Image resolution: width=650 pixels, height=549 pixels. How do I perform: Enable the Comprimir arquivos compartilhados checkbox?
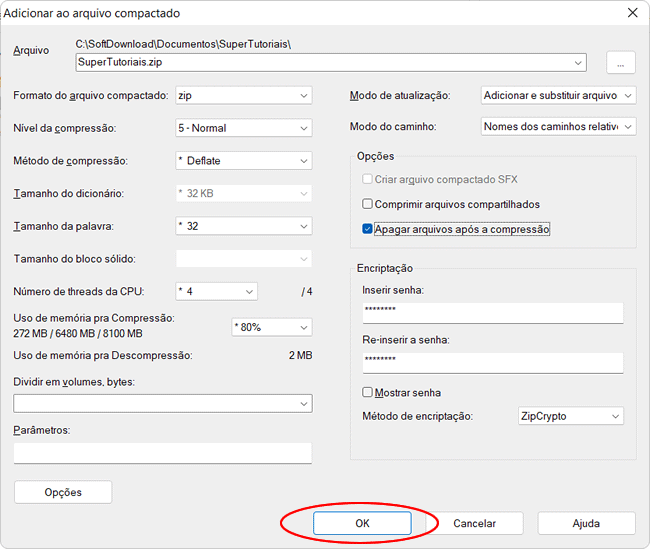[368, 204]
